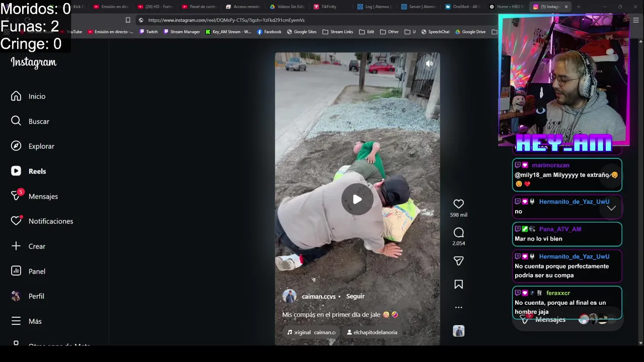Expand Edit bookmark folder
The width and height of the screenshot is (644, 362).
(366, 32)
